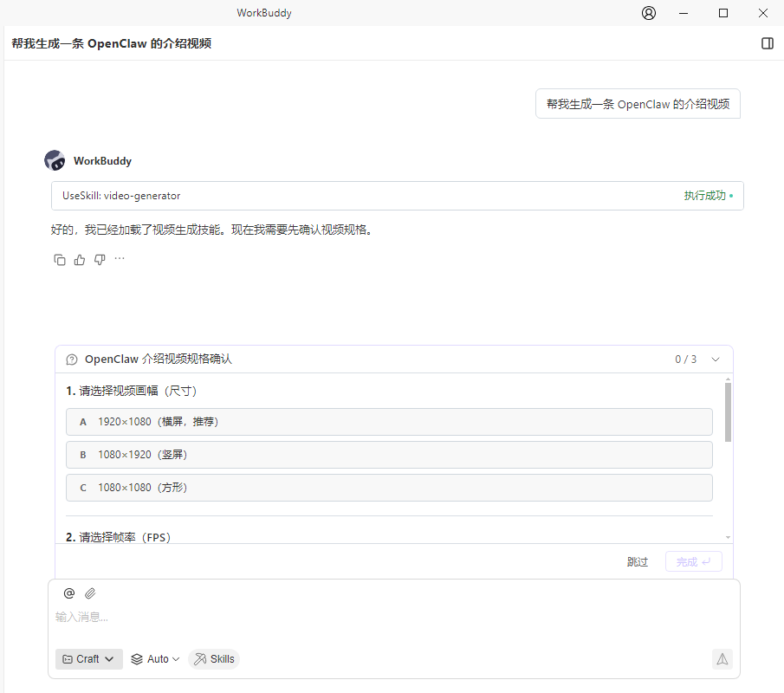The height and width of the screenshot is (693, 784).
Task: Click the question icon beside OpenClaw 介绍视频规格确认
Action: pos(72,359)
